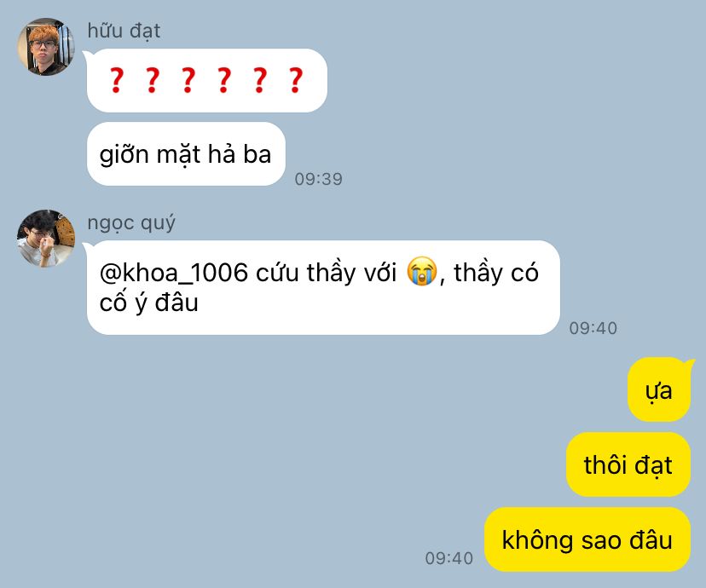This screenshot has width=706, height=588.
Task: Select the 'cố ý đâu' message line
Action: [x=149, y=303]
